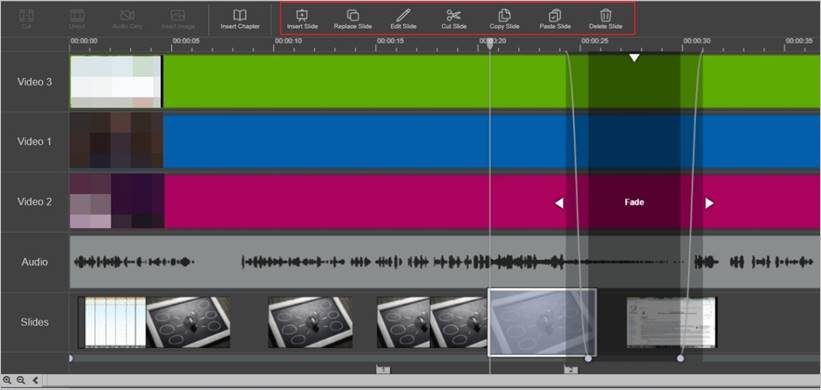Click the 00:00:15 ruler timecode
Viewport: 821px width, 390px height.
pos(390,41)
